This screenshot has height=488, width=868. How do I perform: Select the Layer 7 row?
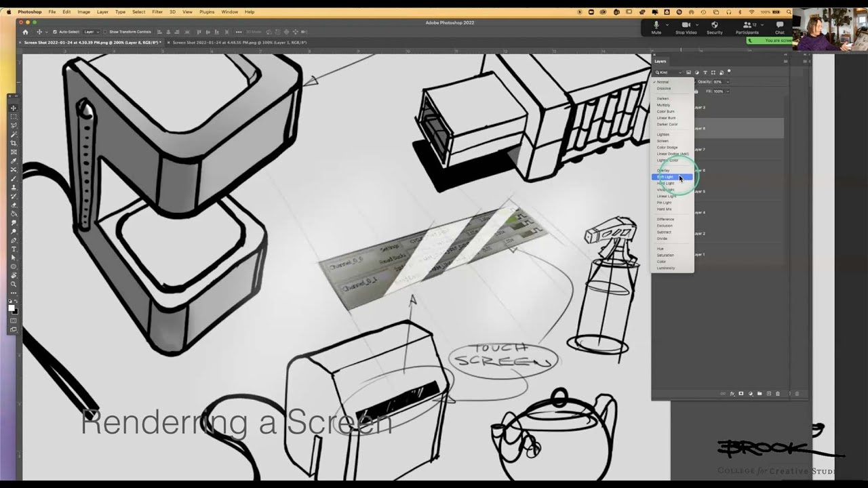(x=739, y=149)
